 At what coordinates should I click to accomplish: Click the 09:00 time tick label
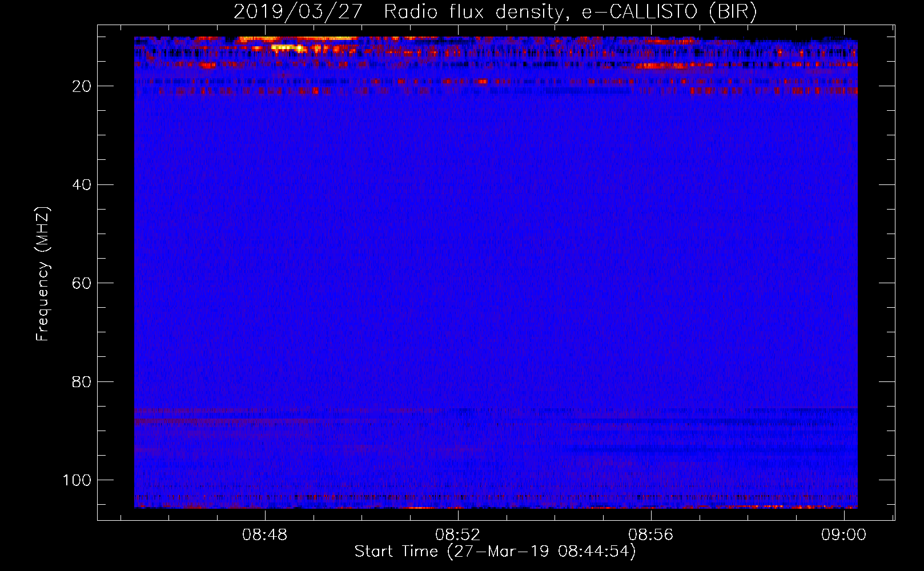point(844,535)
